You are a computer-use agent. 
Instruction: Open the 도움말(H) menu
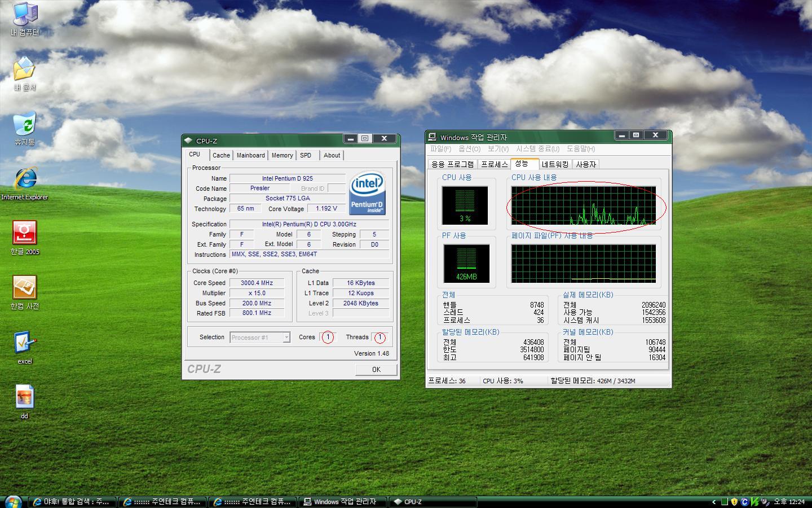[x=581, y=149]
